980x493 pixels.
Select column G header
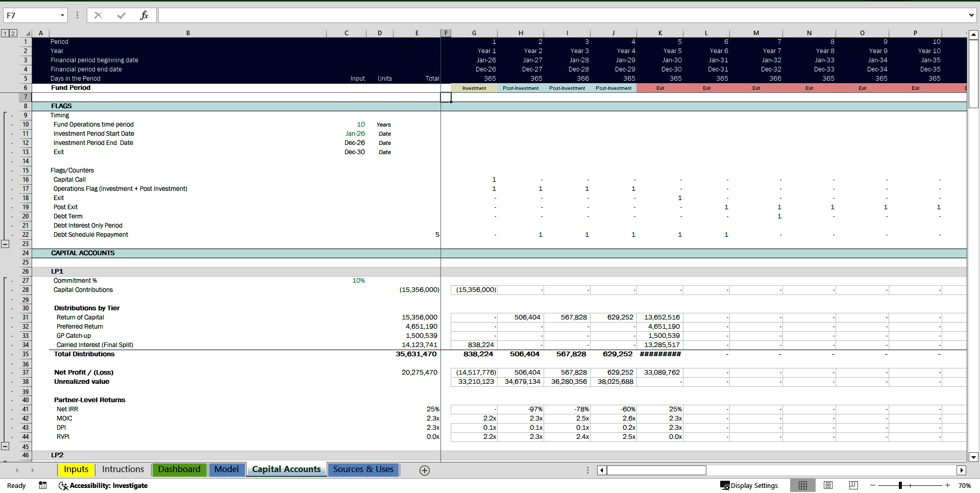click(474, 33)
